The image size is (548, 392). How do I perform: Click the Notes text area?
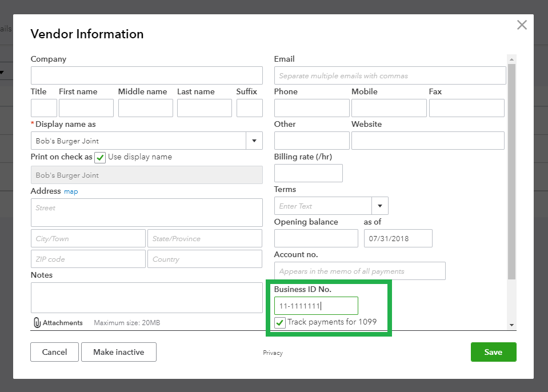[147, 297]
